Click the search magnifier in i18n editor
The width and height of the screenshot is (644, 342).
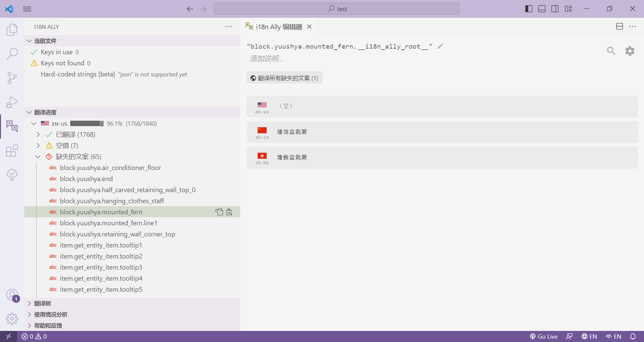(x=611, y=51)
